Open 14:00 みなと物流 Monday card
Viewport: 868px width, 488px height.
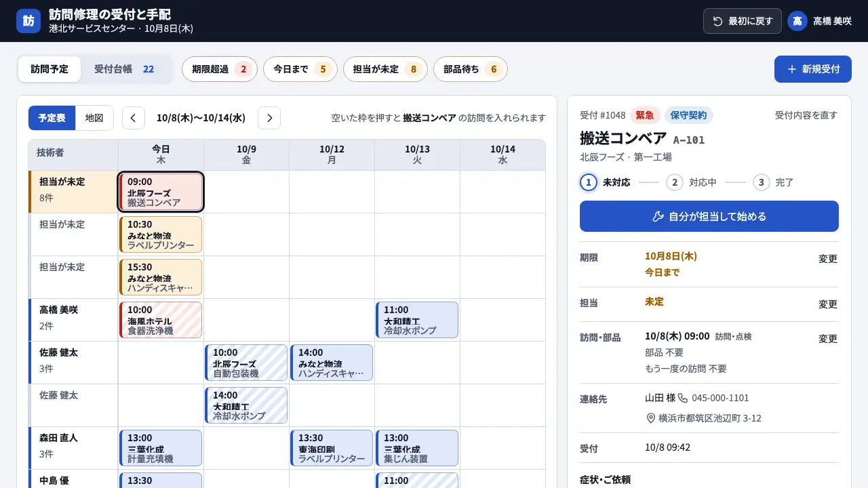pyautogui.click(x=332, y=363)
